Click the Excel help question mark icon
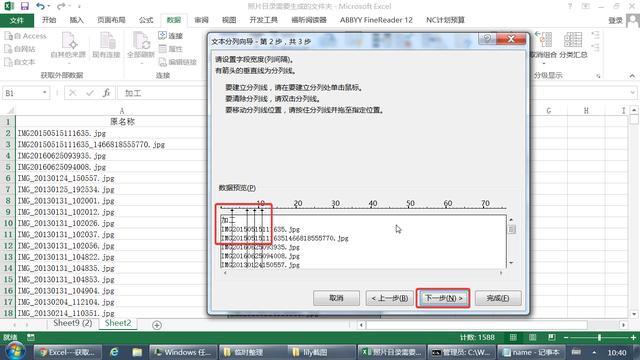This screenshot has height=360, width=640. [x=570, y=6]
